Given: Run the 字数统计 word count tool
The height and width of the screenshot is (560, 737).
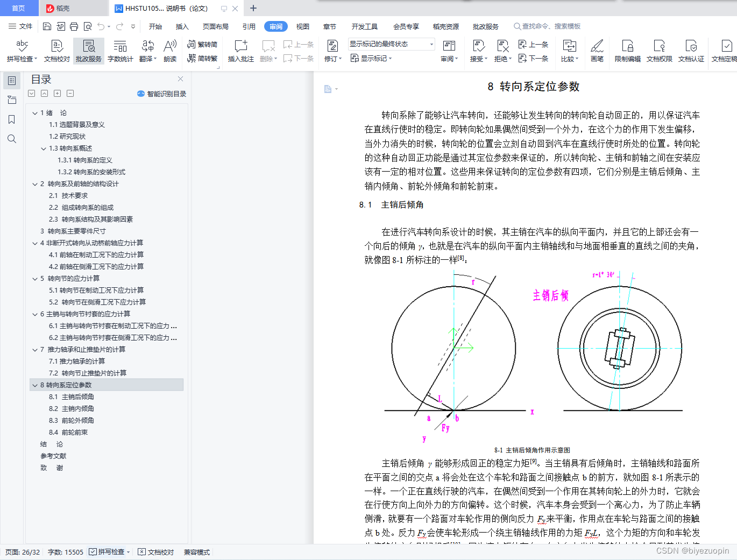Looking at the screenshot, I should tap(121, 51).
